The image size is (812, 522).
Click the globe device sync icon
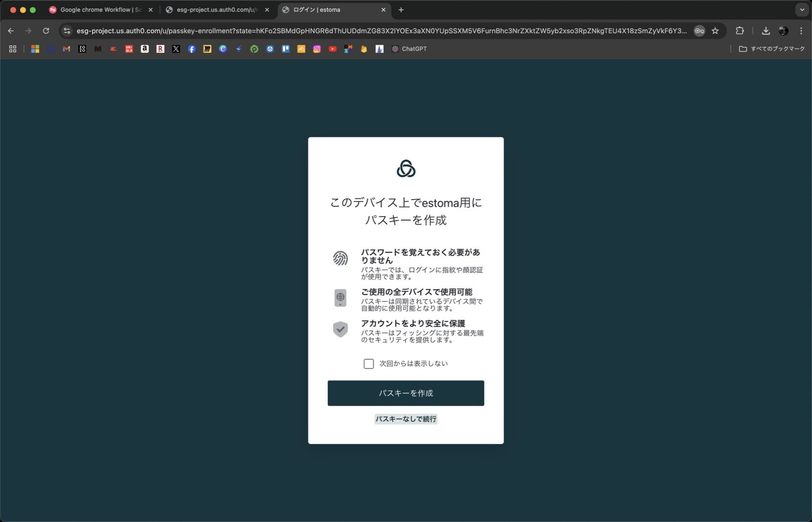coord(340,298)
